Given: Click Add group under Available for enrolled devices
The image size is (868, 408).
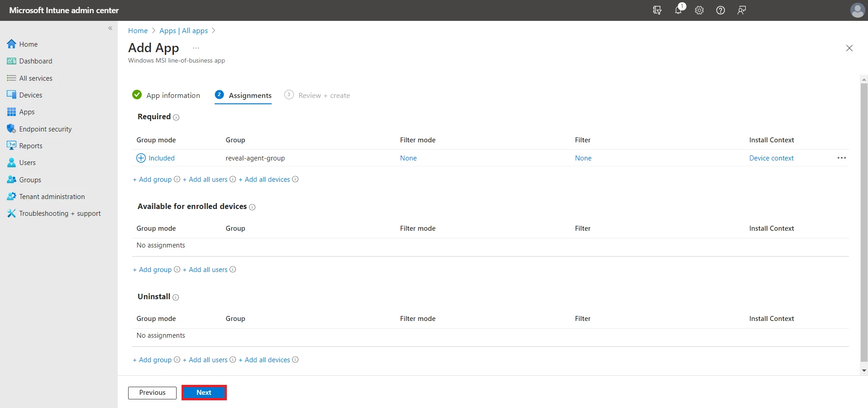Looking at the screenshot, I should 152,270.
